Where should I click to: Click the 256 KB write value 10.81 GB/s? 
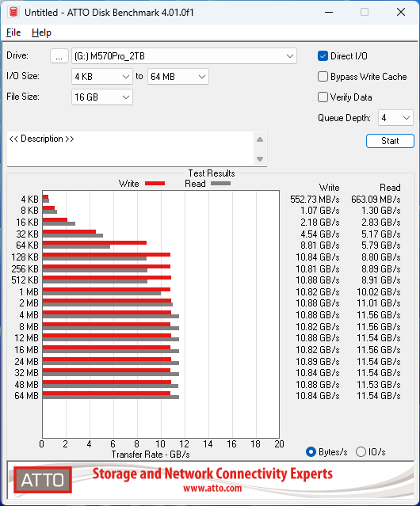pos(318,269)
